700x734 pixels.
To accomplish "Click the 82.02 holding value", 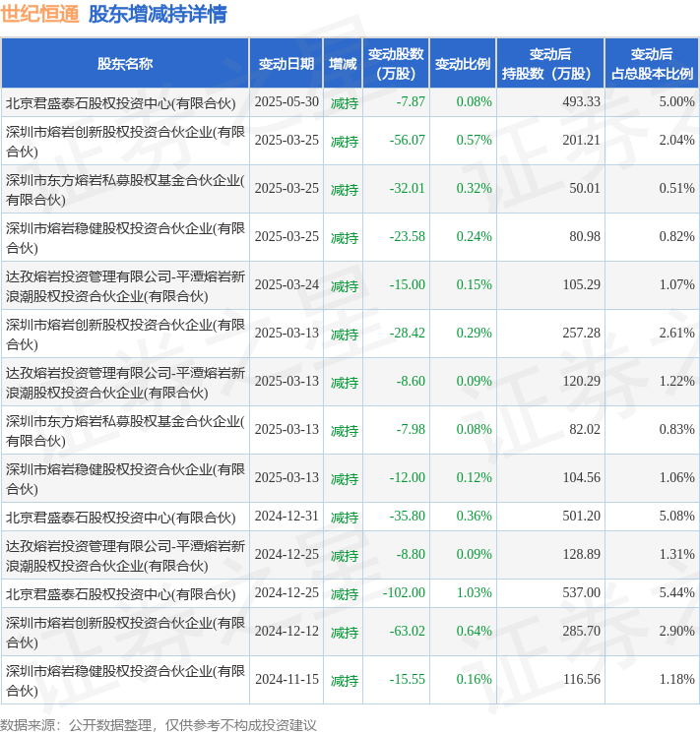I will (585, 429).
